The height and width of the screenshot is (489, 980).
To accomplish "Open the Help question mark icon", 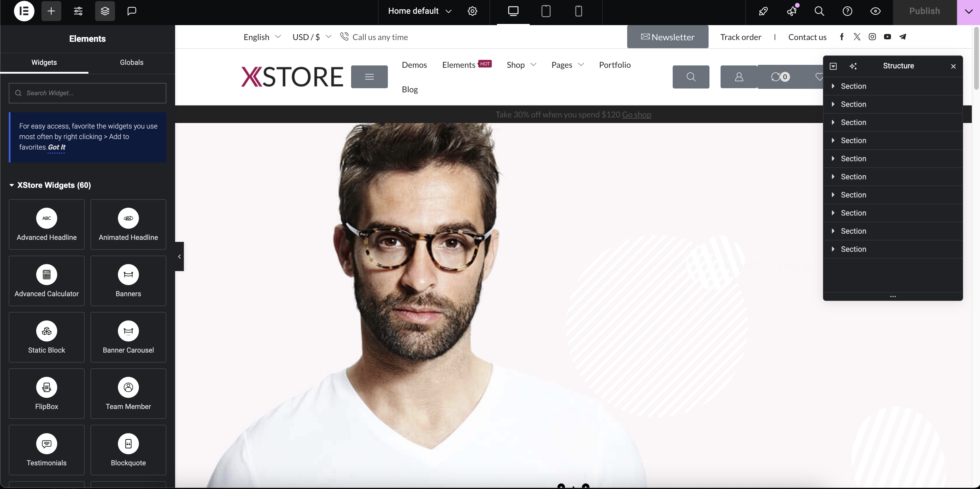I will (847, 11).
